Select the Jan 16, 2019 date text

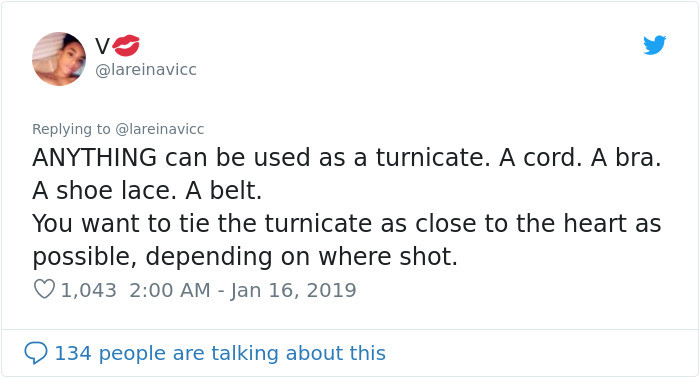pos(293,291)
